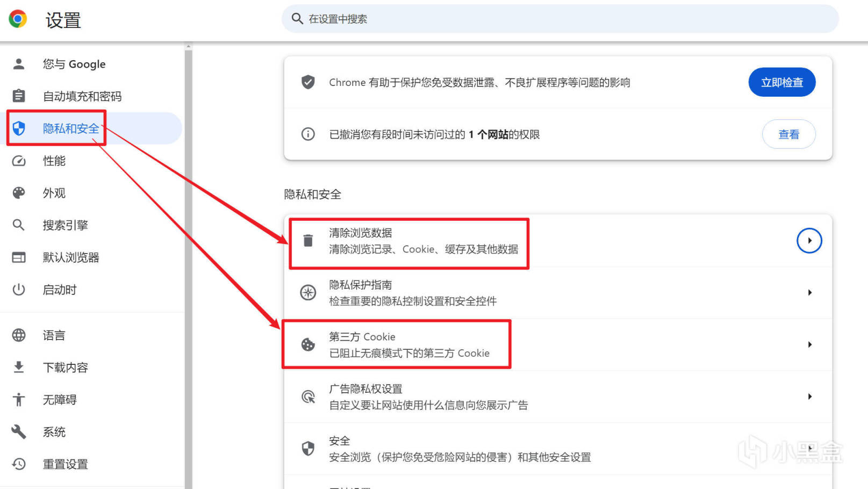Click the browser window icon for 默认浏览器
The height and width of the screenshot is (489, 868).
coord(19,257)
